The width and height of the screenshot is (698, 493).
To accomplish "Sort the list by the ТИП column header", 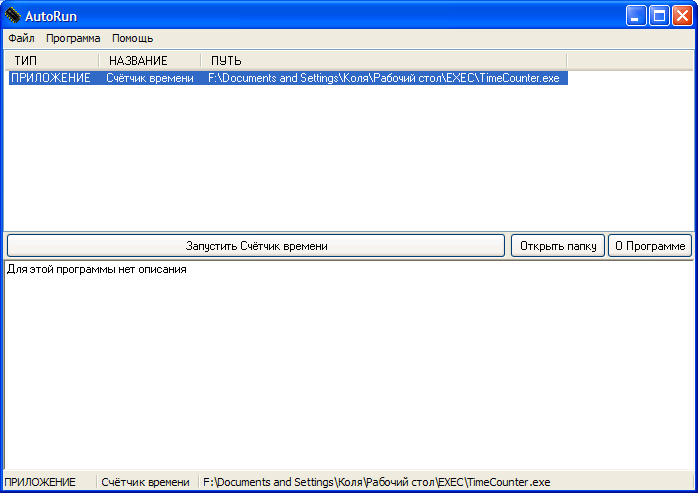I will pyautogui.click(x=52, y=61).
